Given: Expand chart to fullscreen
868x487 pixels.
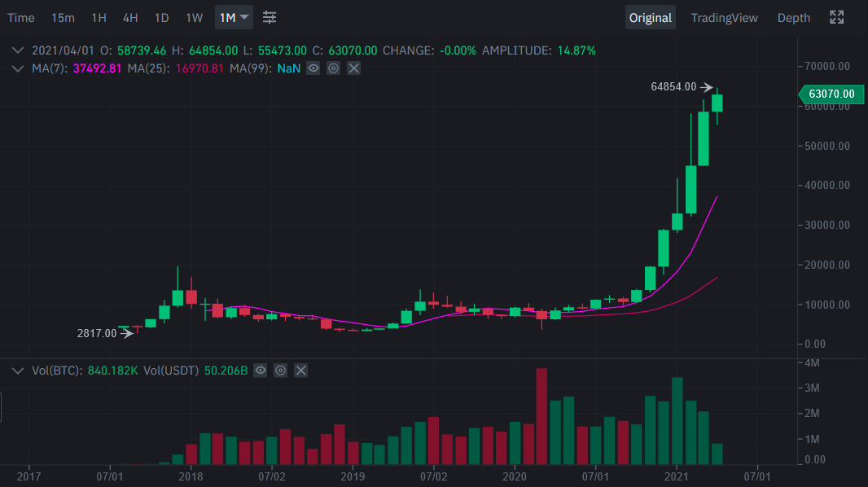Looking at the screenshot, I should 836,18.
